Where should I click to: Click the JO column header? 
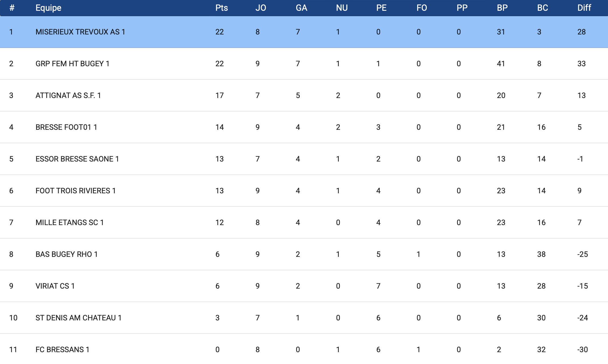pyautogui.click(x=261, y=8)
